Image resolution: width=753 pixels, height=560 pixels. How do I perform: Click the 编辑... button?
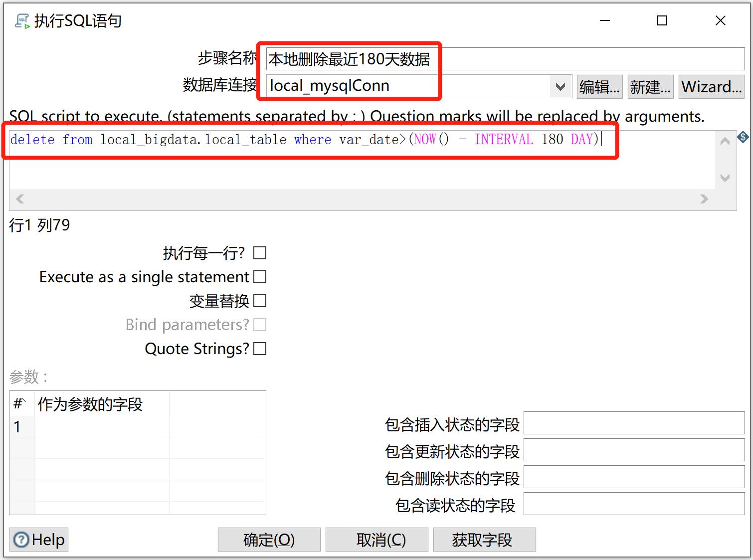pos(600,87)
